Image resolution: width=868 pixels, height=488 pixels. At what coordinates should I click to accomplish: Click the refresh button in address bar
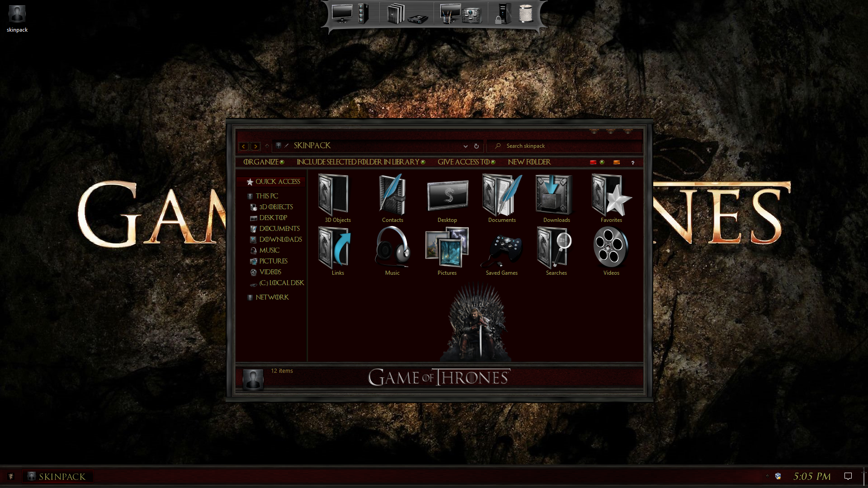(x=476, y=146)
